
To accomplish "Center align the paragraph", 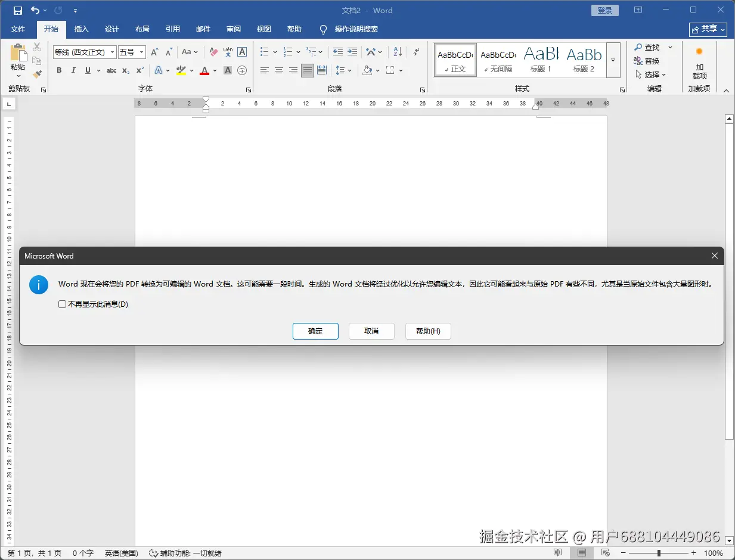I will click(x=278, y=70).
